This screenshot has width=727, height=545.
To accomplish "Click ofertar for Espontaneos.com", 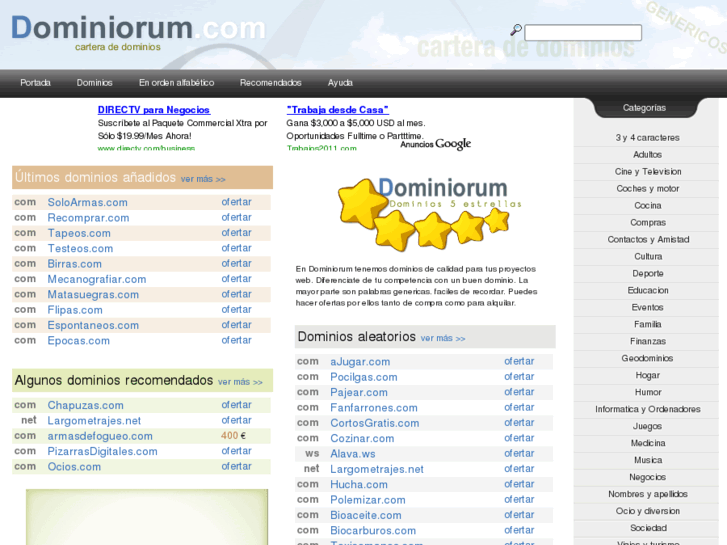I will click(x=236, y=325).
